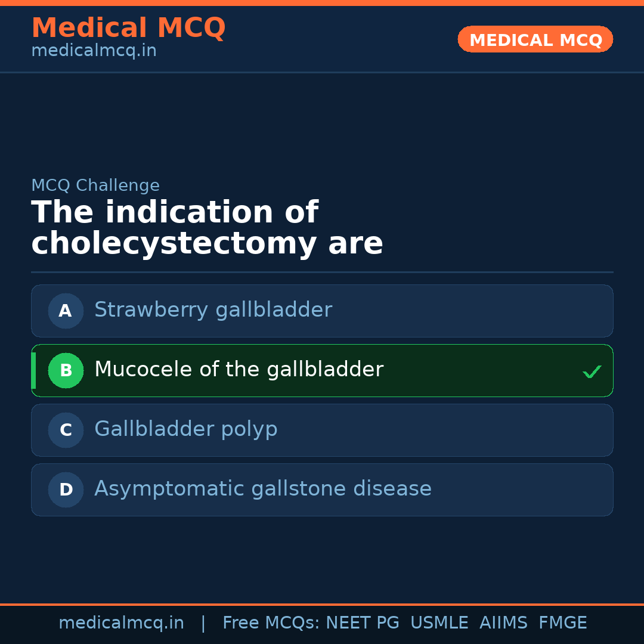Click the orange MEDICAL MCQ badge
Viewport: 644px width, 644px height.
point(535,39)
